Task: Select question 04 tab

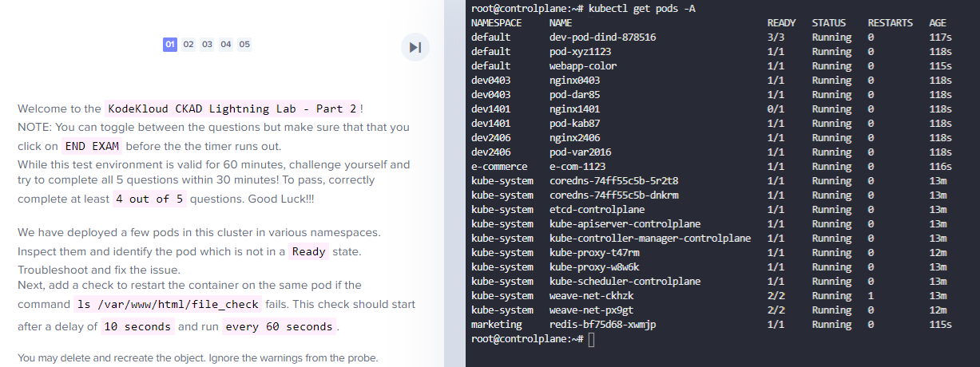Action: click(226, 45)
